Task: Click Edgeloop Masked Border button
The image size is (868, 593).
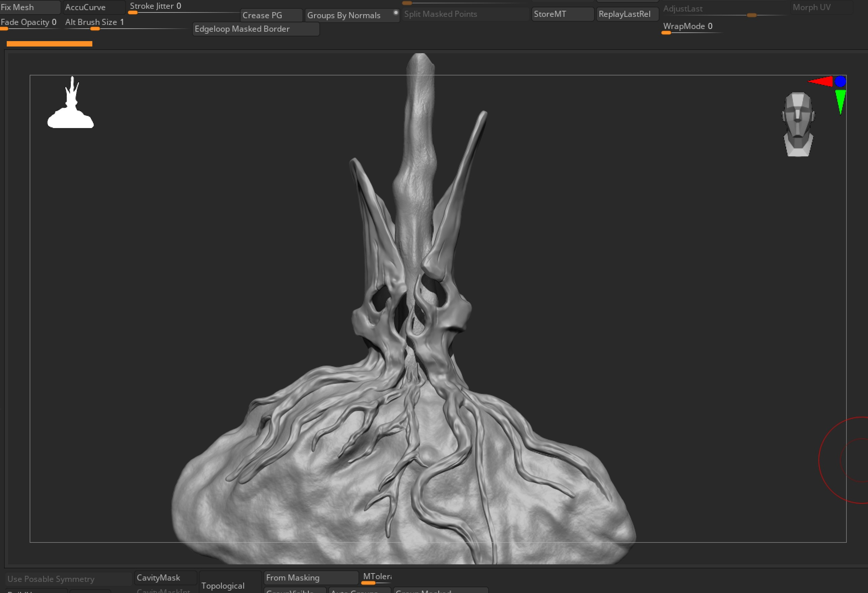Action: pyautogui.click(x=256, y=29)
